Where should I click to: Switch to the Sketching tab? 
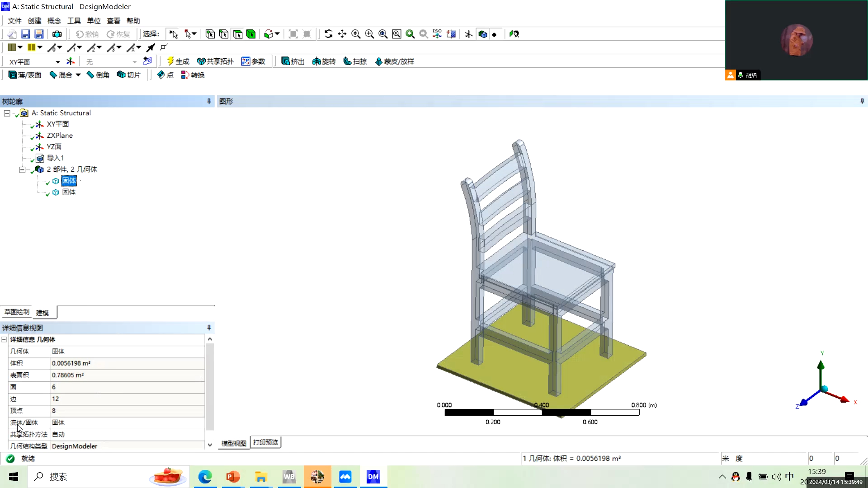point(17,312)
